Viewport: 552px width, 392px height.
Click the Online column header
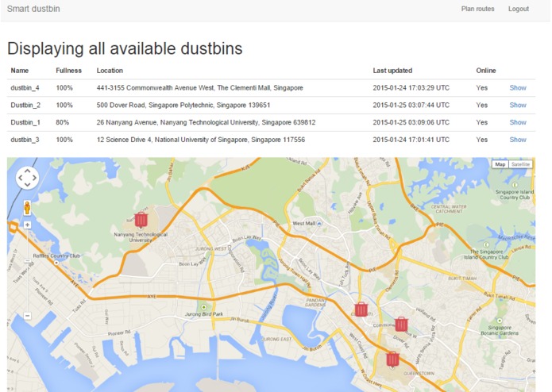[486, 71]
